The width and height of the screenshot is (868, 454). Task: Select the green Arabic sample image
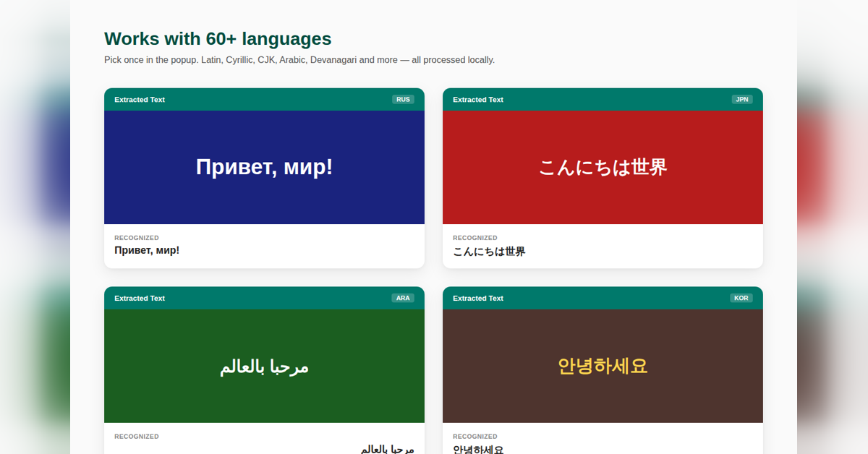tap(264, 366)
